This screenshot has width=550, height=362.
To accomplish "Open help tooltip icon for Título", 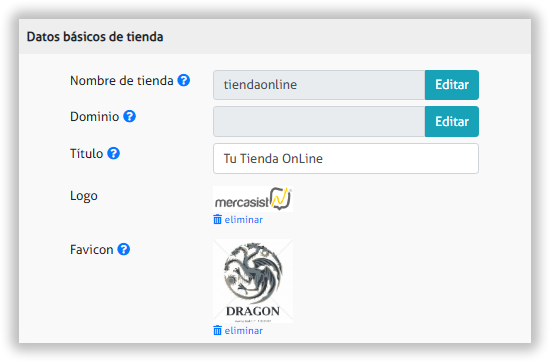I will tap(113, 153).
